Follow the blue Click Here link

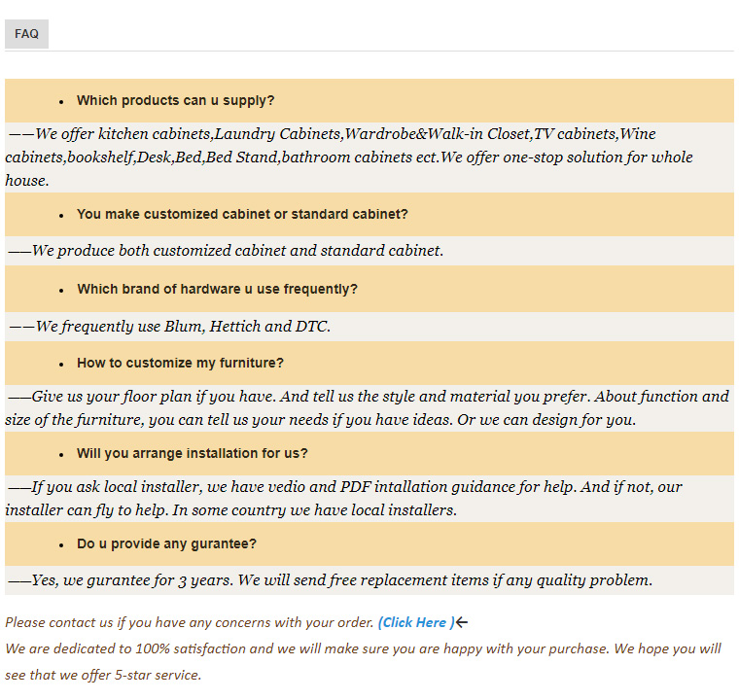416,622
